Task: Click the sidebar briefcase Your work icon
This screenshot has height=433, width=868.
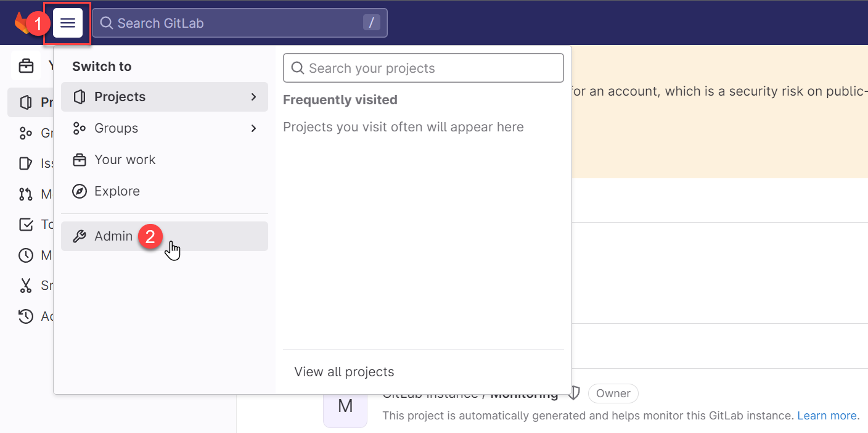Action: pos(26,65)
